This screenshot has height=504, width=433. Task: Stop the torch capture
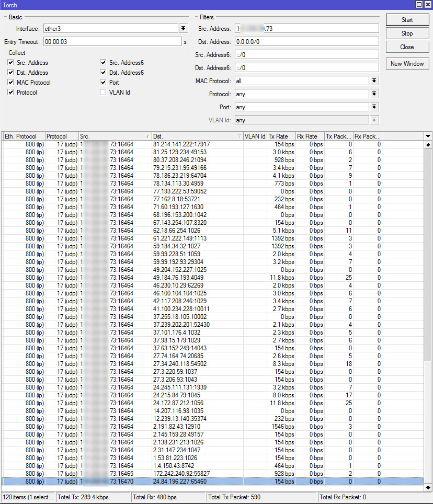click(x=407, y=33)
